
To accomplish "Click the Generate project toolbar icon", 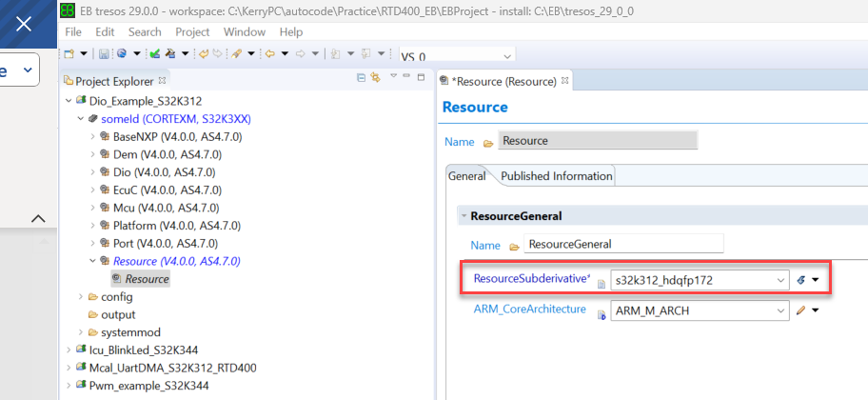I will click(171, 54).
